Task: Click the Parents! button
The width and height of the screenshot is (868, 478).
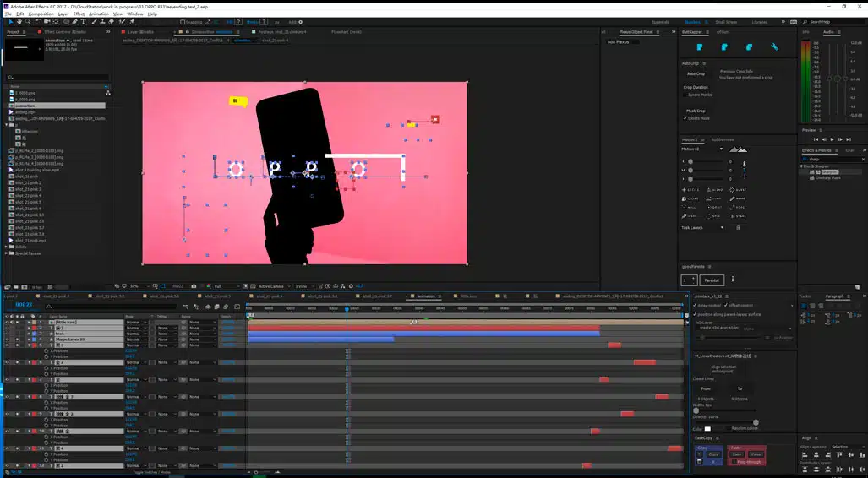Action: 712,280
